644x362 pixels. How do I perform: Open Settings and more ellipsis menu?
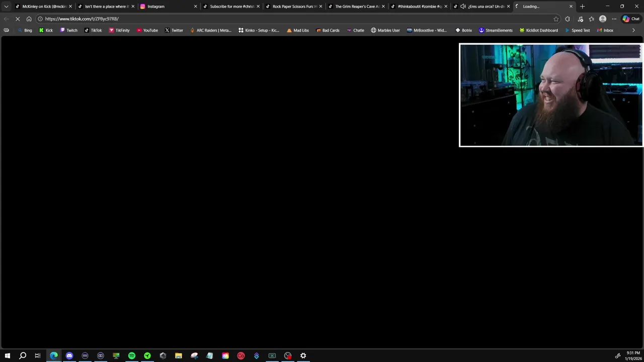[614, 19]
